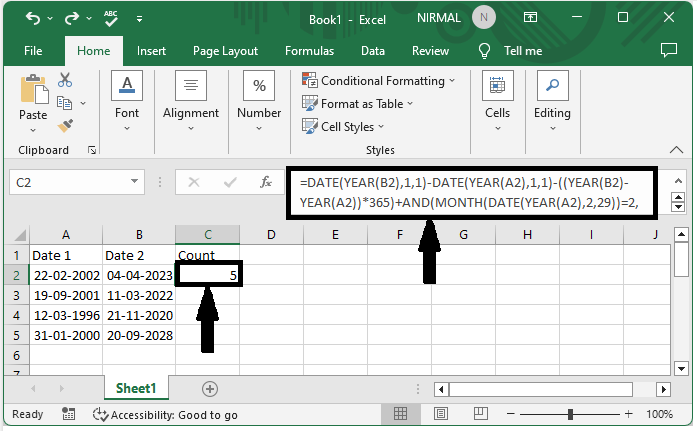Screen dimensions: 697x431
Task: Click the Cut scissors icon
Action: (65, 80)
